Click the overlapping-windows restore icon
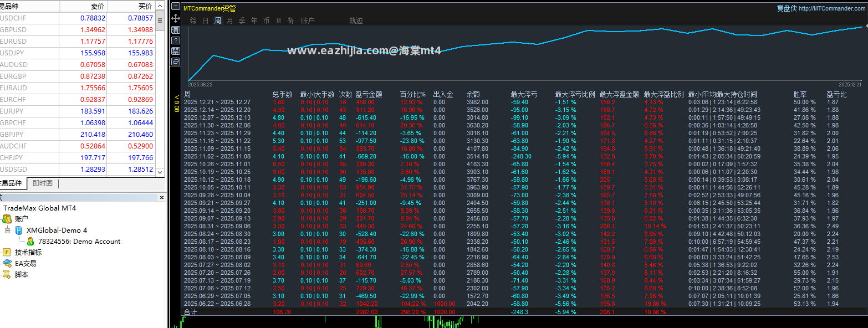The width and height of the screenshot is (868, 328). tap(175, 61)
